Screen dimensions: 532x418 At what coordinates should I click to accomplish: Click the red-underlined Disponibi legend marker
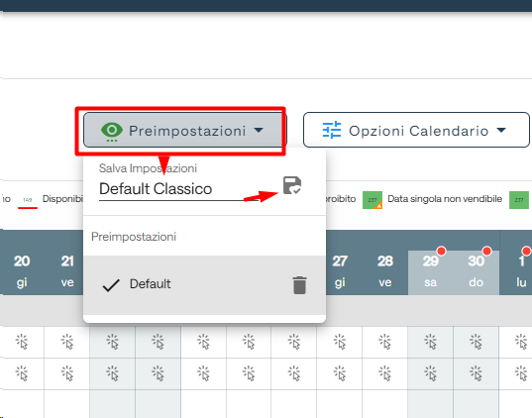[28, 202]
